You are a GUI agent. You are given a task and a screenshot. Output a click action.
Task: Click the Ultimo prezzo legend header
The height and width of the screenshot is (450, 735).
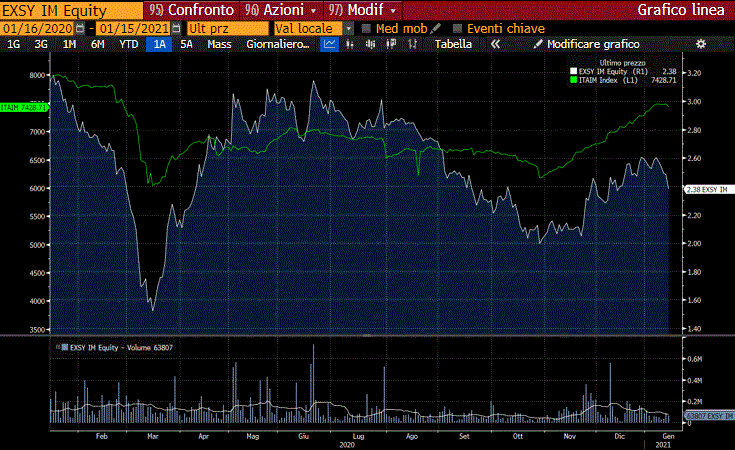(x=622, y=63)
